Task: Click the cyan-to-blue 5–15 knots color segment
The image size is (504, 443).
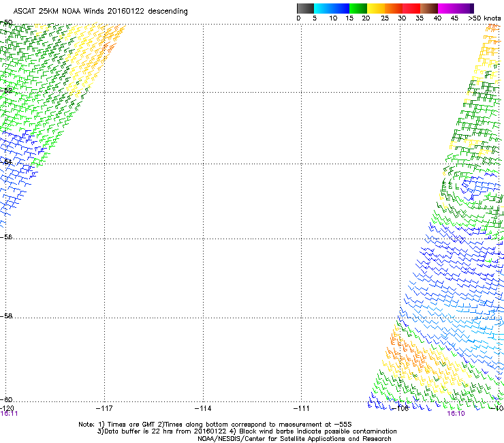Action: click(x=332, y=8)
